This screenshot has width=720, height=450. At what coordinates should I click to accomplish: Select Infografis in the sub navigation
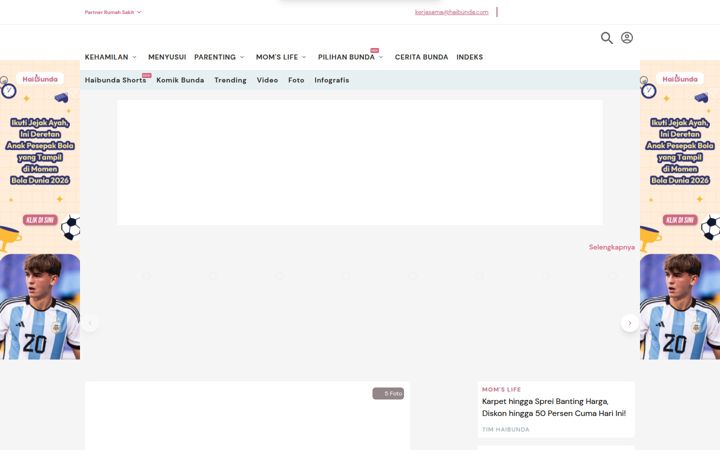pyautogui.click(x=332, y=80)
